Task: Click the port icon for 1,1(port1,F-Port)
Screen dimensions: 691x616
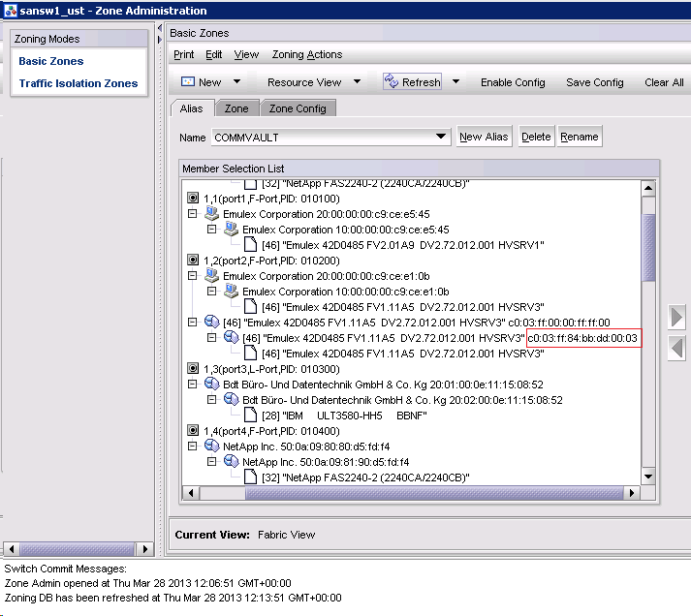Action: point(193,199)
